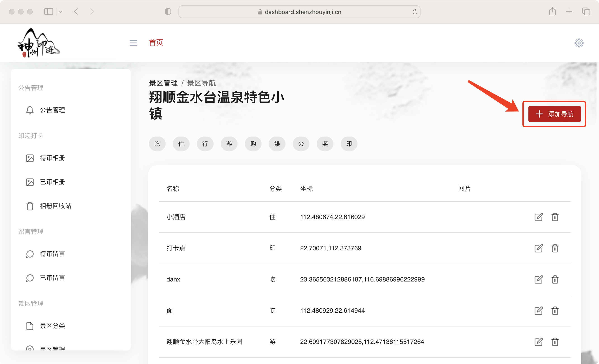Filter by the 吃 category chip
This screenshot has width=599, height=364.
click(x=157, y=144)
